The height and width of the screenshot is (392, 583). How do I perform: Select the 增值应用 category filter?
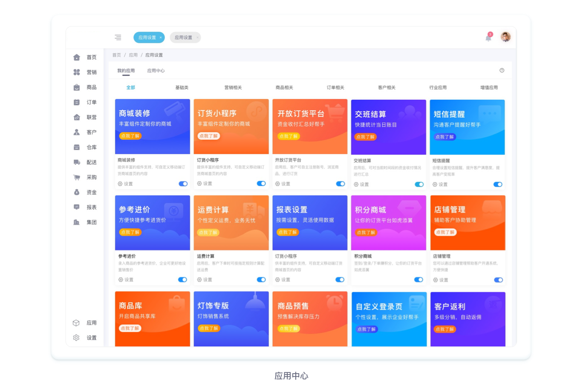tap(489, 87)
